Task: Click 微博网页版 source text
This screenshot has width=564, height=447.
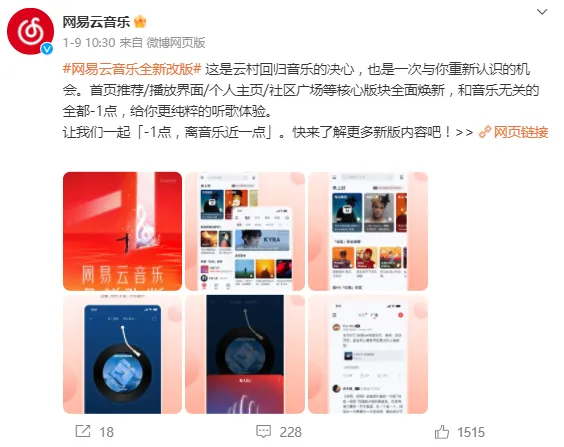Action: click(176, 43)
